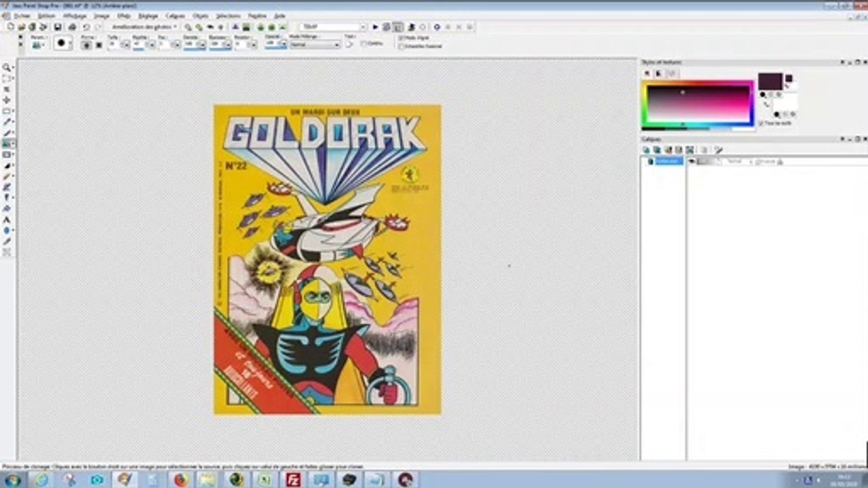Viewport: 868px width, 488px height.
Task: Click the New raster layer icon
Action: coord(646,150)
